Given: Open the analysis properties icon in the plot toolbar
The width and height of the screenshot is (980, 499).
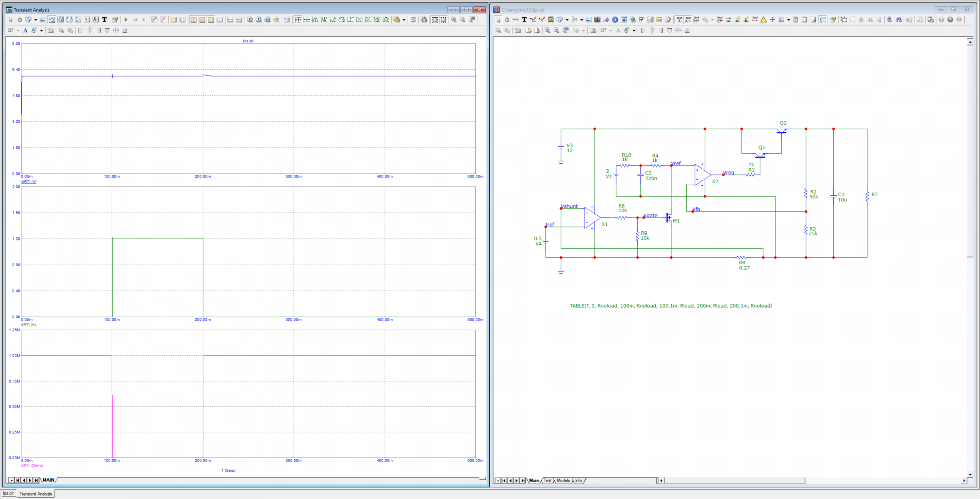Looking at the screenshot, I should coord(115,19).
